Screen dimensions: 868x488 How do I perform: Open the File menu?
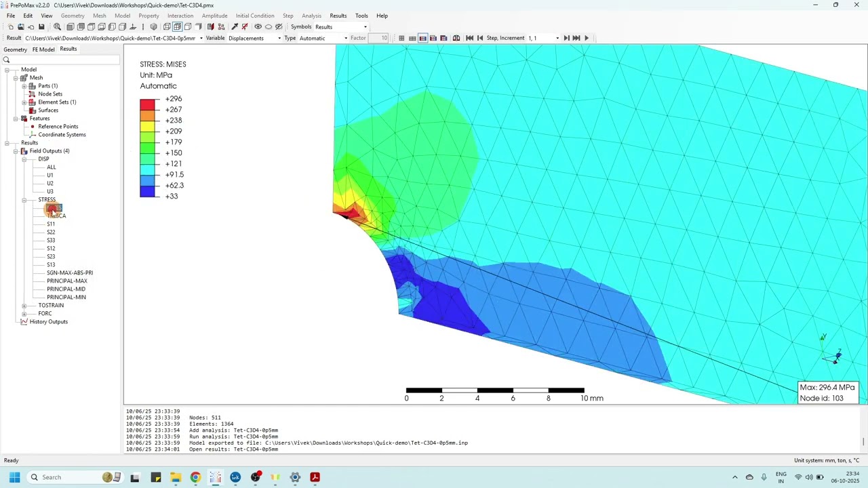11,16
